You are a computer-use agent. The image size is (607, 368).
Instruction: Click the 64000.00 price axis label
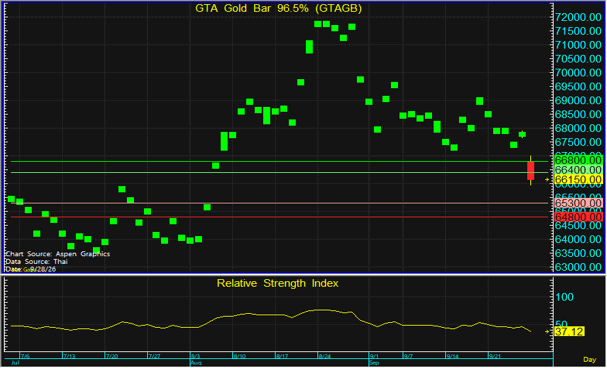pos(578,239)
